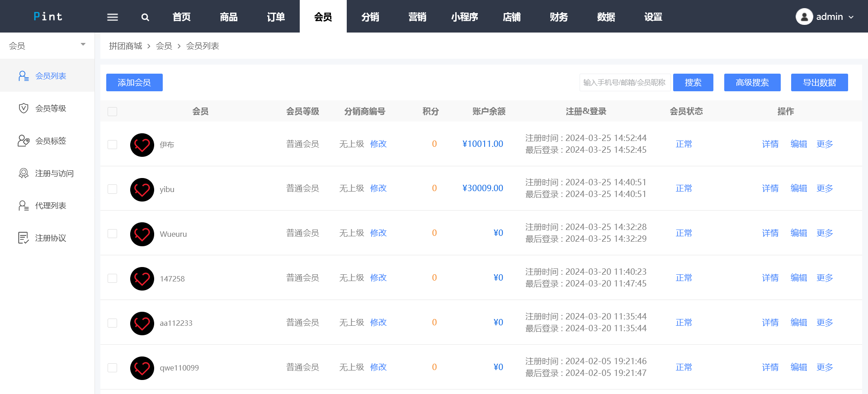868x394 pixels.
Task: Expand 更多 options for member 伊布
Action: pos(825,144)
